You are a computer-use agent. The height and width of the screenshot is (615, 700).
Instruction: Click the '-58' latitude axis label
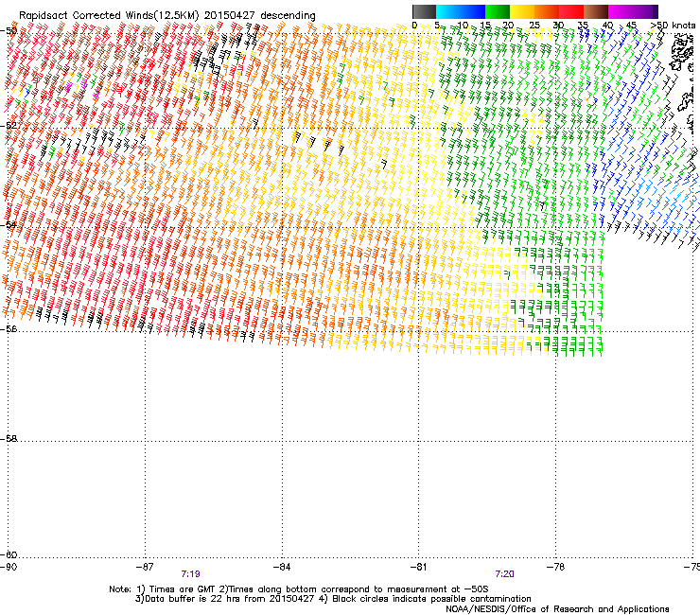[9, 439]
